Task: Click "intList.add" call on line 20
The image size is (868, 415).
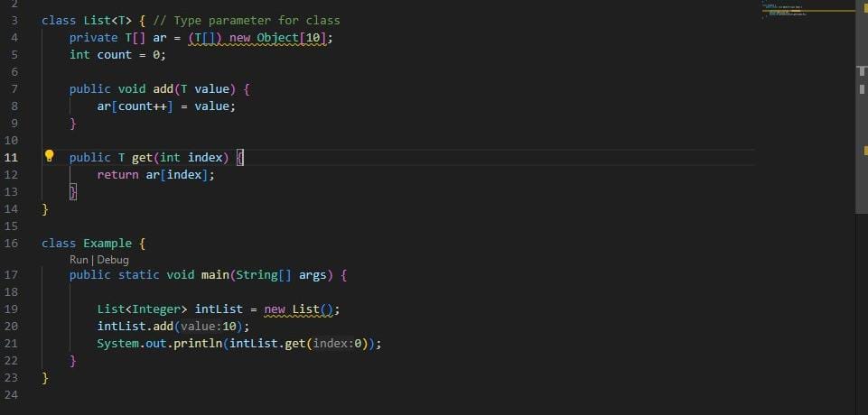Action: click(135, 326)
